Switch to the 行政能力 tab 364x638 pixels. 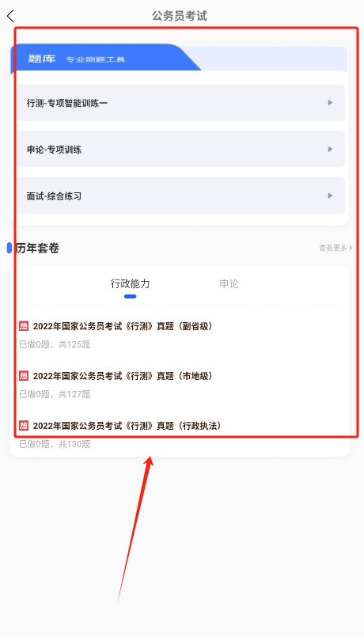coord(130,283)
